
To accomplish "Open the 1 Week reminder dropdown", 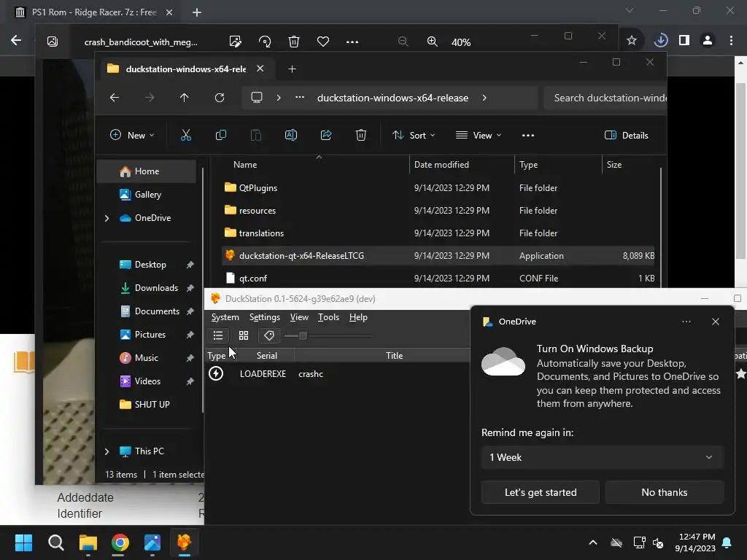I will coord(602,457).
